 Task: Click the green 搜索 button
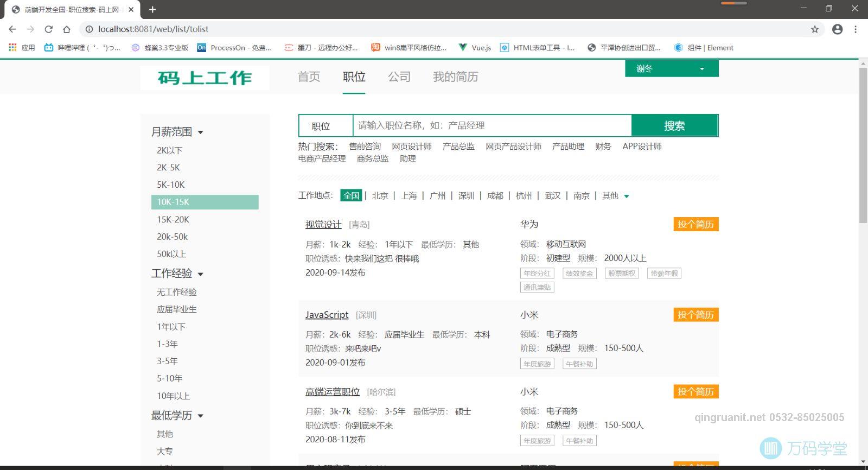tap(674, 126)
